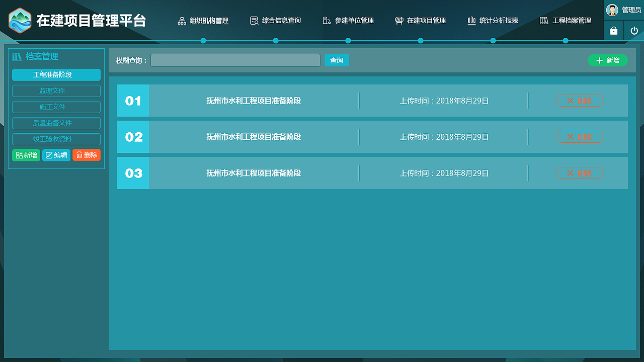Image resolution: width=644 pixels, height=362 pixels.
Task: Click the sidebar 编辑 button
Action: 56,155
